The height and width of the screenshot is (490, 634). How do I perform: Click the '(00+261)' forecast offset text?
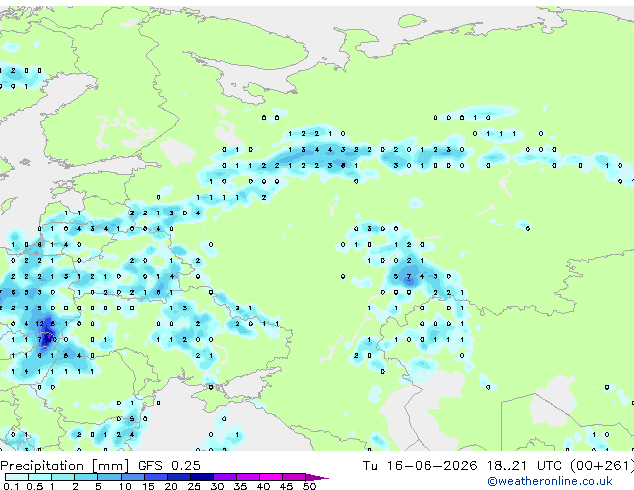click(x=602, y=466)
